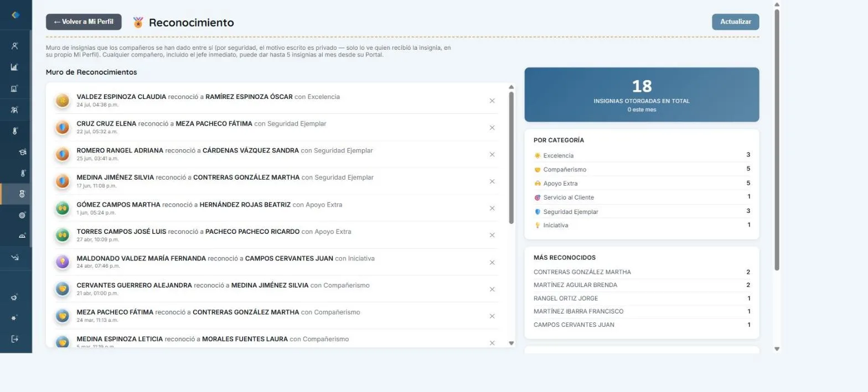
Task: Dismiss the Gómez Campos Martha recognition entry
Action: pos(492,208)
